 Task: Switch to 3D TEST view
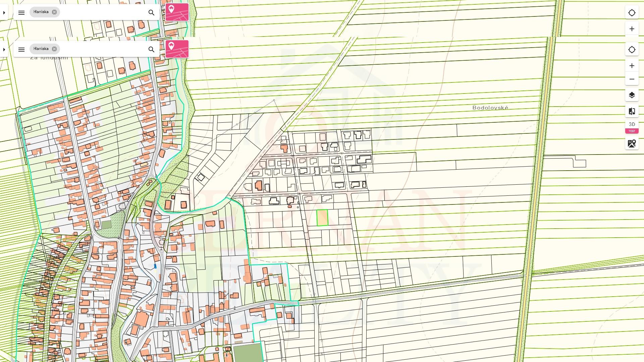[632, 127]
